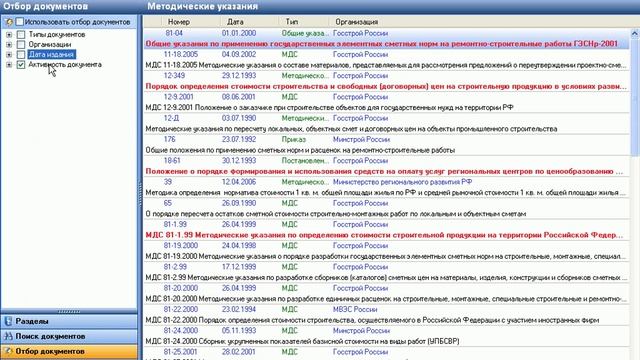Image resolution: width=640 pixels, height=360 pixels.
Task: Open 'Положение о порядке формирования и использования средств' document
Action: 384,171
